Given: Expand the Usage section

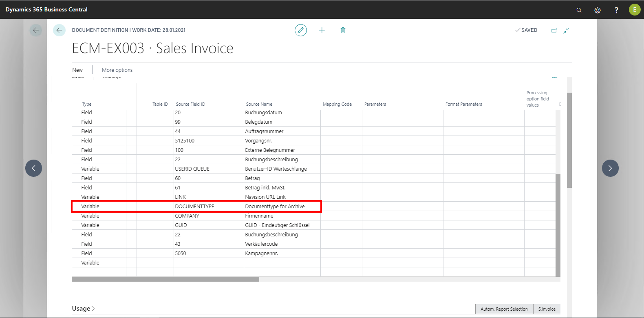Looking at the screenshot, I should coord(83,309).
